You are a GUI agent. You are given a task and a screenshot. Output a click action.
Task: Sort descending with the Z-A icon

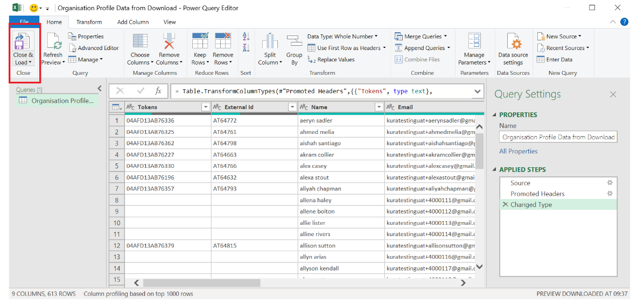246,47
